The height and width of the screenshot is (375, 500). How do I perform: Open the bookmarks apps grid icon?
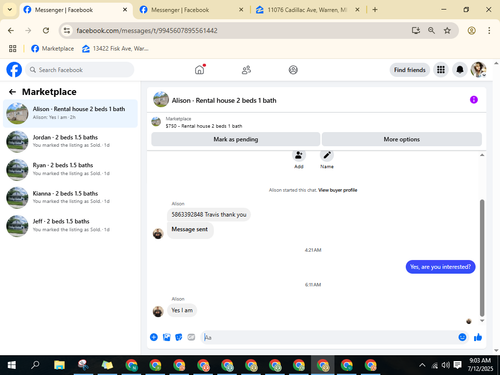(x=13, y=49)
